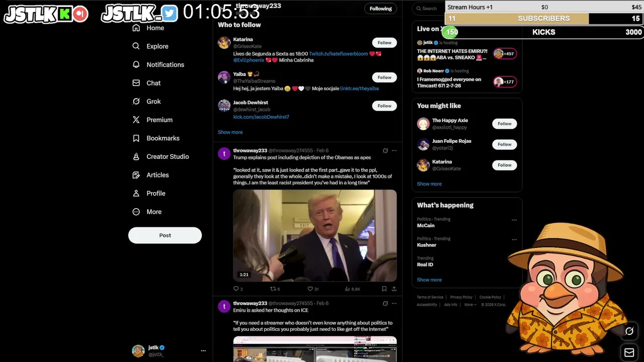The height and width of the screenshot is (362, 644).
Task: Open the @Evillphoenix mention link
Action: click(249, 60)
